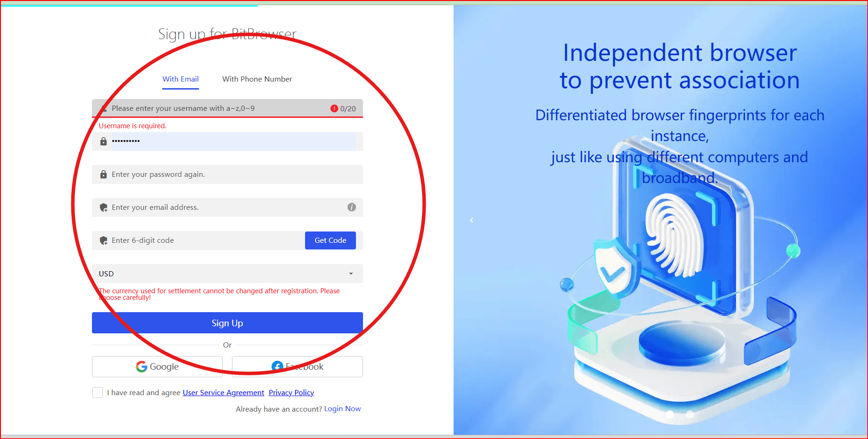Click the lock icon beside password field
868x439 pixels.
103,141
